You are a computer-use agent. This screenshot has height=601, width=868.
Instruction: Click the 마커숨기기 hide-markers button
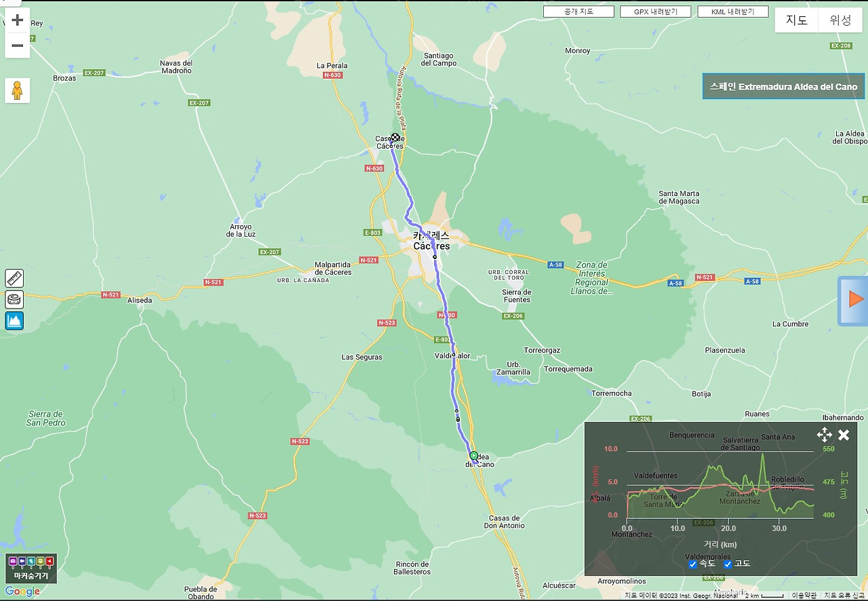pyautogui.click(x=31, y=568)
